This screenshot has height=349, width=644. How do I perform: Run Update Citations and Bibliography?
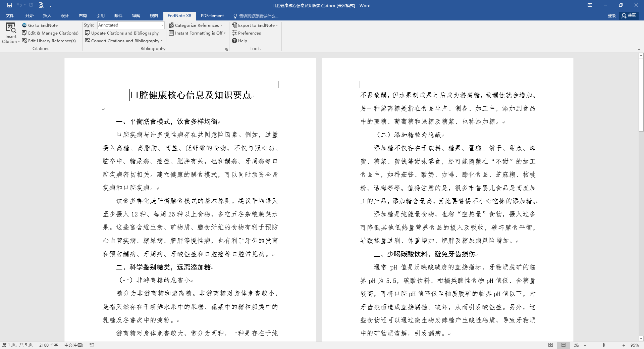coord(122,33)
